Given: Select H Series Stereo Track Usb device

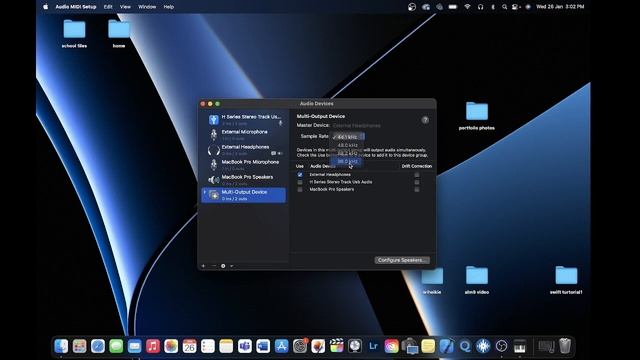Looking at the screenshot, I should 244,119.
